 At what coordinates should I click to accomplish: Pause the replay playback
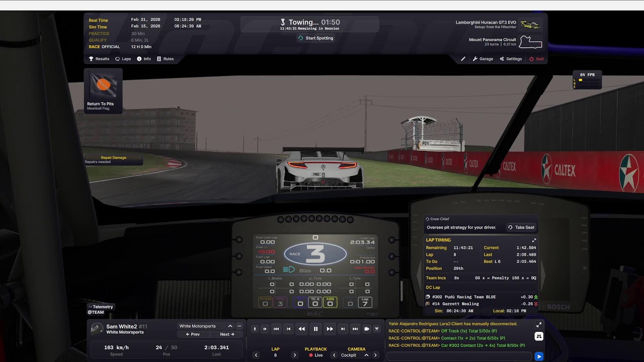click(316, 329)
